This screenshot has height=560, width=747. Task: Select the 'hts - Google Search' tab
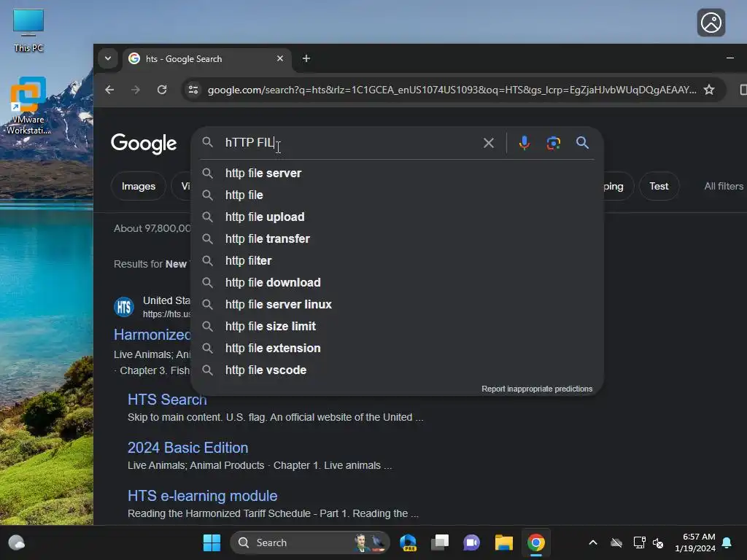click(x=207, y=58)
